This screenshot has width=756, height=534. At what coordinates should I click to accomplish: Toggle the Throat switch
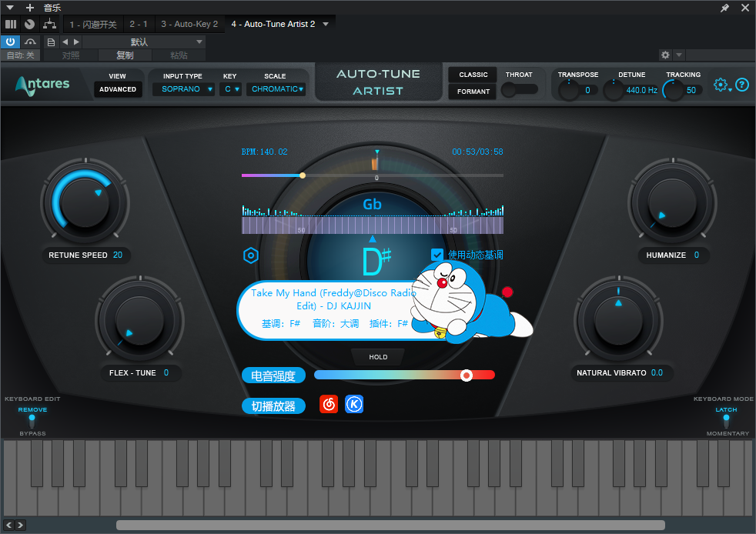tap(519, 90)
